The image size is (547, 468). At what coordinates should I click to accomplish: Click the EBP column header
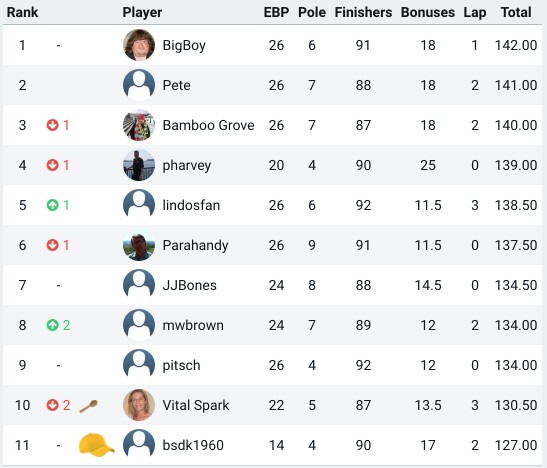[x=276, y=13]
